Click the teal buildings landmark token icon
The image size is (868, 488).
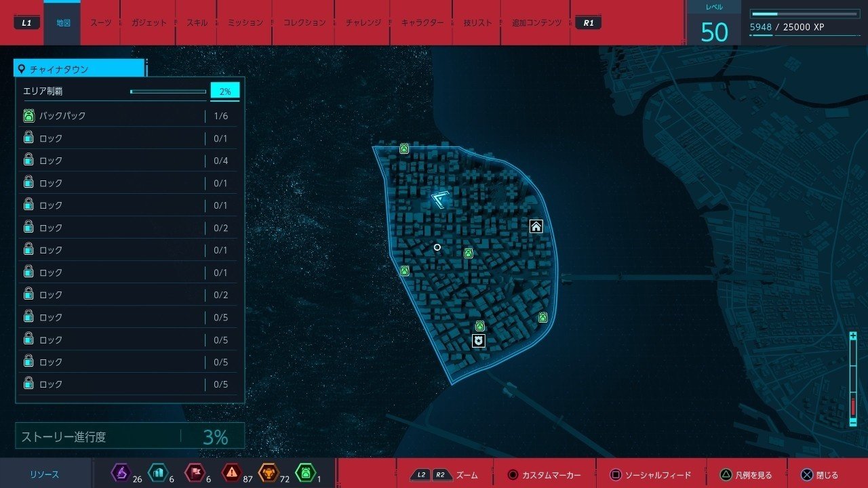[x=157, y=472]
